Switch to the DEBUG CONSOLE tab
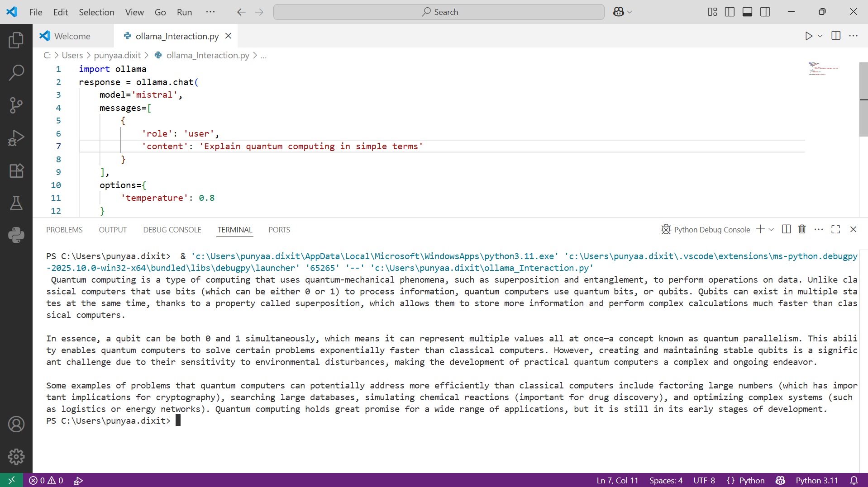Viewport: 868px width, 487px height. click(x=172, y=230)
